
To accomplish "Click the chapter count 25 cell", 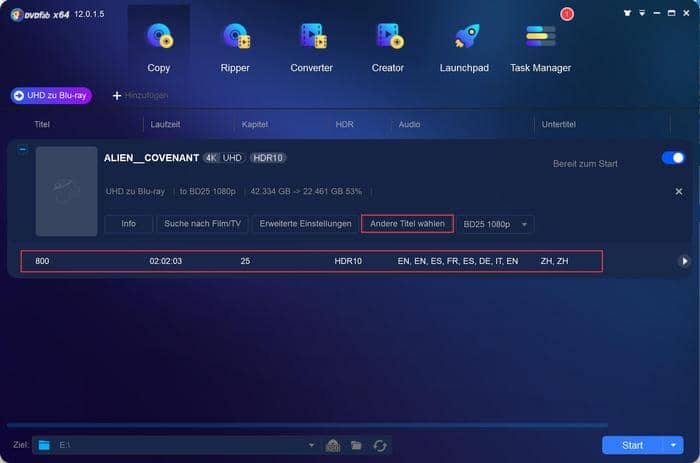I will coord(245,261).
